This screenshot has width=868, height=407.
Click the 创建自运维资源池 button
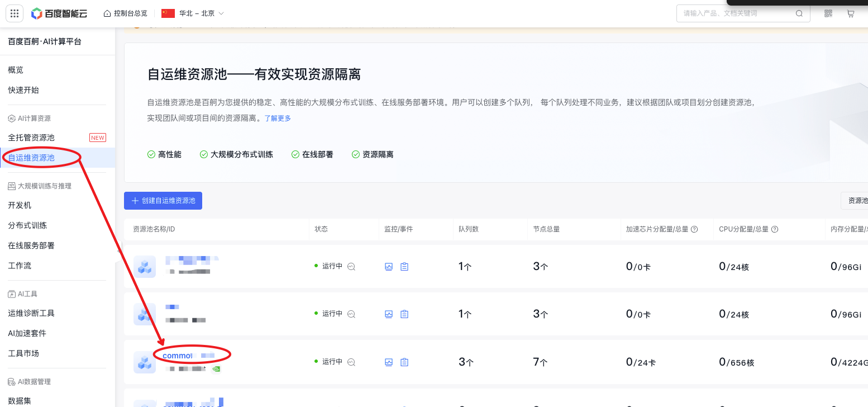click(163, 201)
